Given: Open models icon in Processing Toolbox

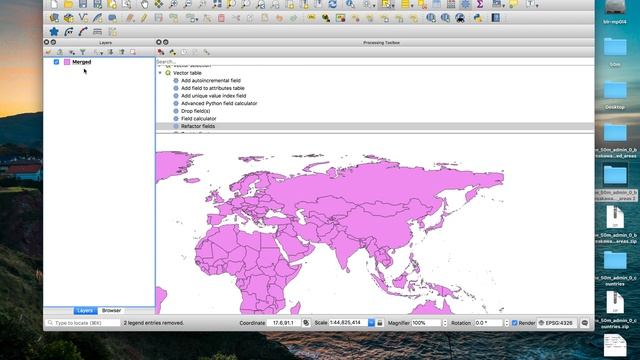Looking at the screenshot, I should [x=161, y=52].
